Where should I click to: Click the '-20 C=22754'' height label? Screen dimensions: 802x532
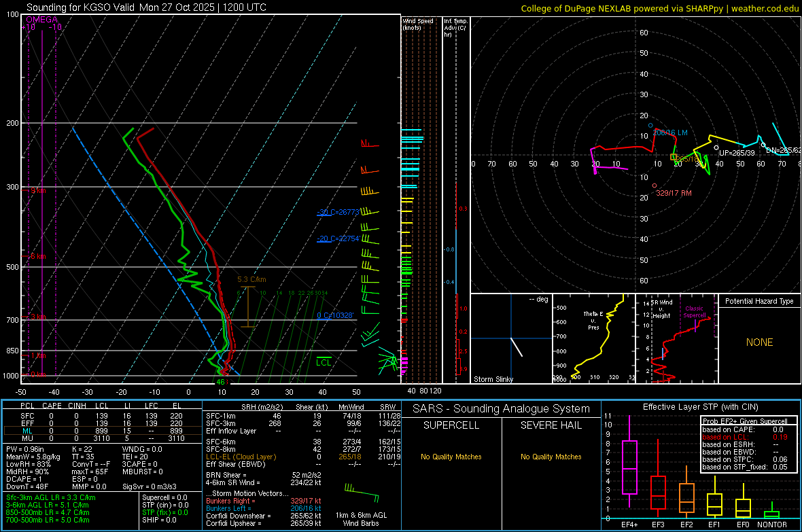click(338, 238)
